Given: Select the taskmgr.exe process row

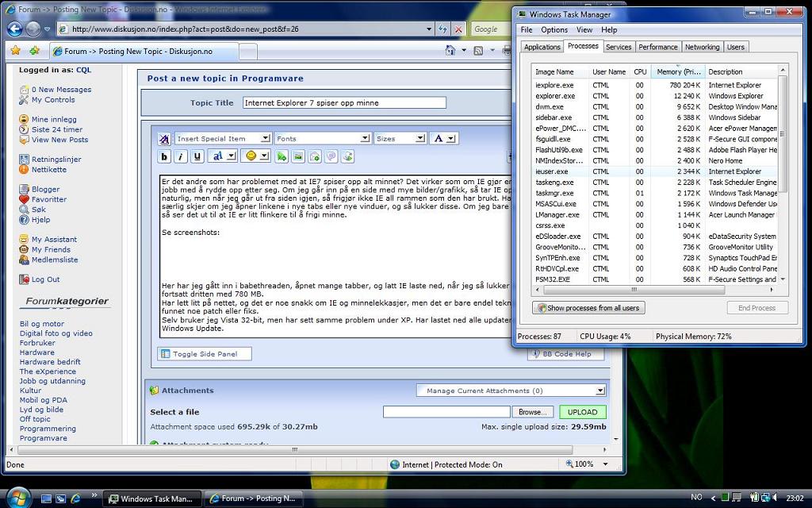Looking at the screenshot, I should pos(654,193).
